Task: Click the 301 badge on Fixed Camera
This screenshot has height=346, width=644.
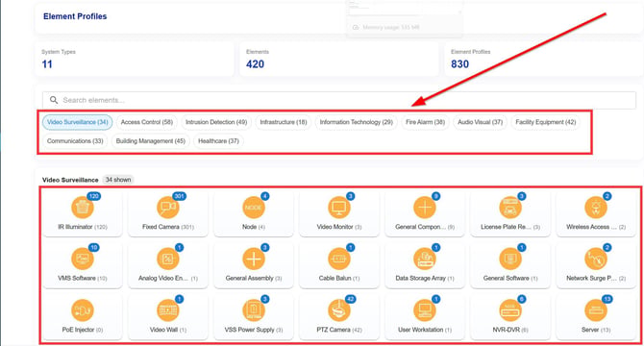Action: pos(179,196)
